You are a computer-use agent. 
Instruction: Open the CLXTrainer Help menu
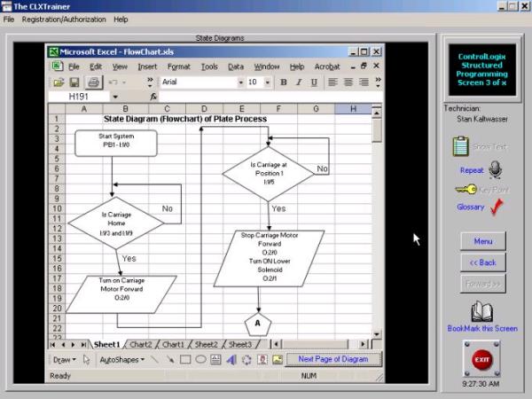point(121,20)
